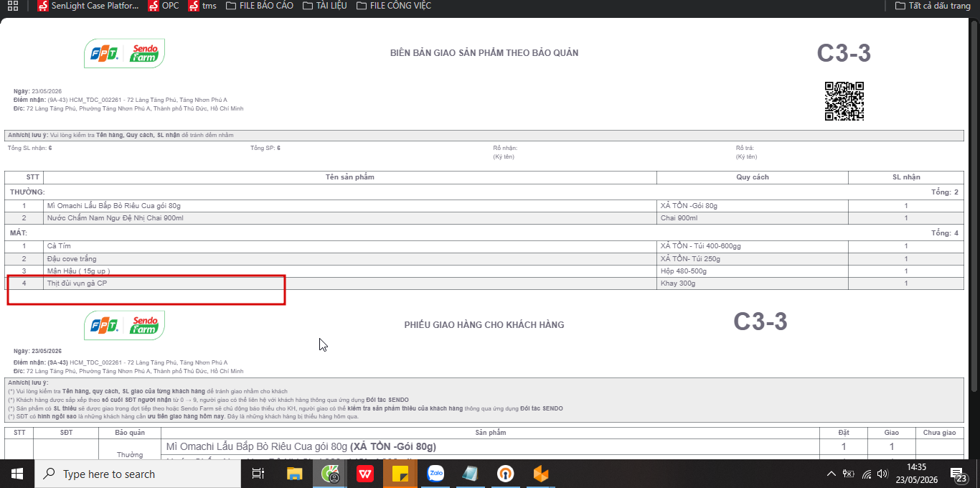Open the Tất cả dấu trang folder

click(933, 6)
